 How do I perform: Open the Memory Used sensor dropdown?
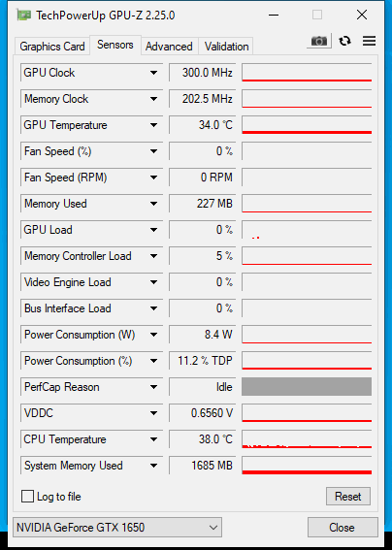pos(153,204)
